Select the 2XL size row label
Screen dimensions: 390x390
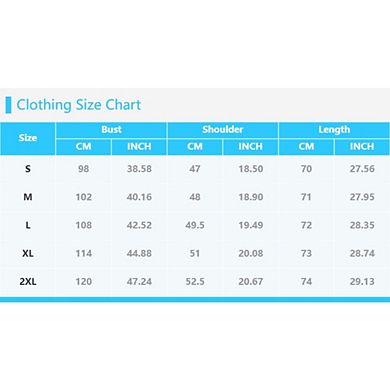click(x=28, y=282)
